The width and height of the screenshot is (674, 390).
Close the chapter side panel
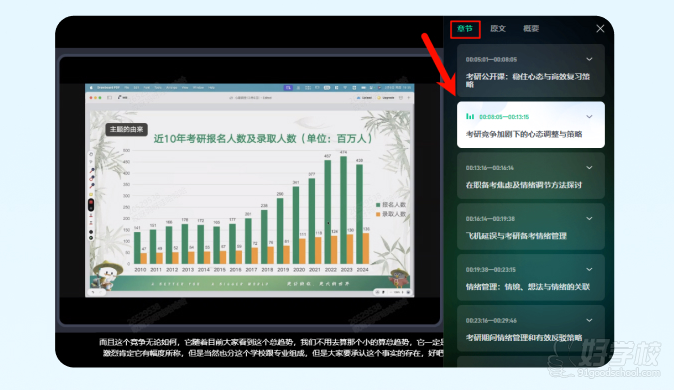click(x=600, y=28)
